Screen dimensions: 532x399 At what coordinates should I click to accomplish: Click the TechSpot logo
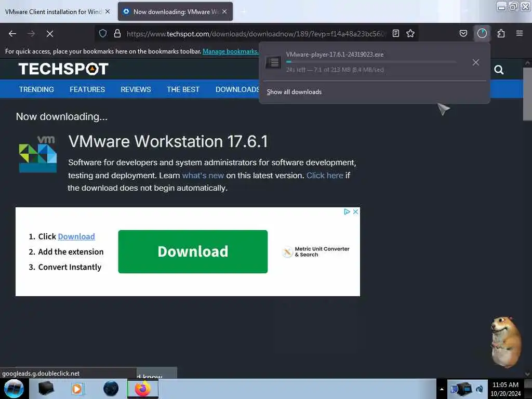pyautogui.click(x=63, y=69)
